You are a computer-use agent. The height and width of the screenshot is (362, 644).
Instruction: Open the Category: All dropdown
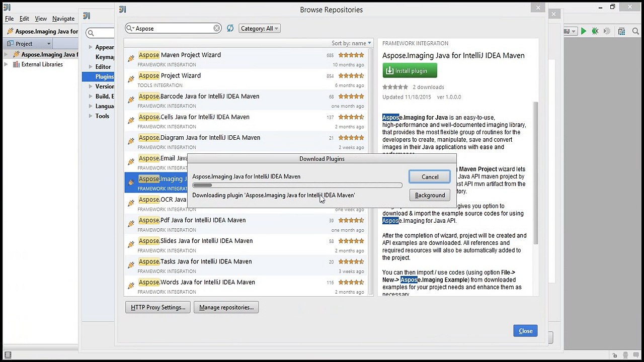click(259, 29)
